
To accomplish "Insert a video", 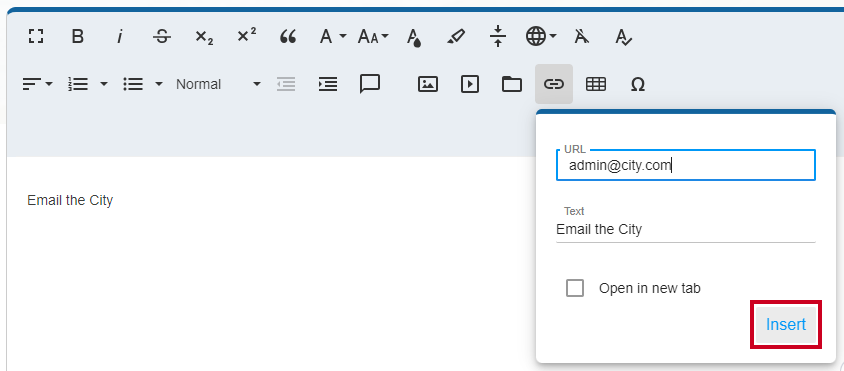I will 470,84.
